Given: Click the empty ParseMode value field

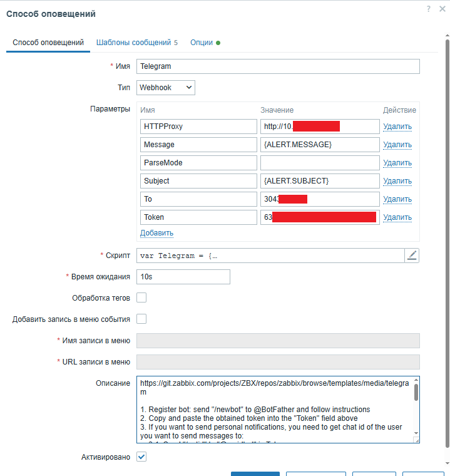Looking at the screenshot, I should point(319,163).
